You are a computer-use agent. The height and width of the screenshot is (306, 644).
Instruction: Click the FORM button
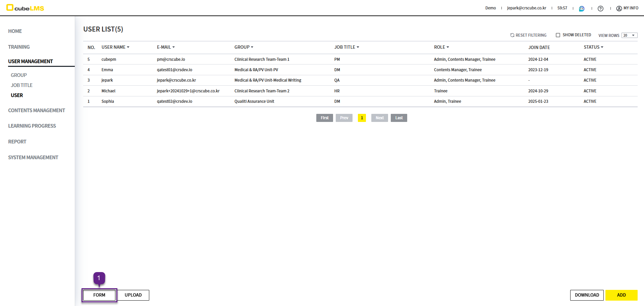click(x=99, y=295)
